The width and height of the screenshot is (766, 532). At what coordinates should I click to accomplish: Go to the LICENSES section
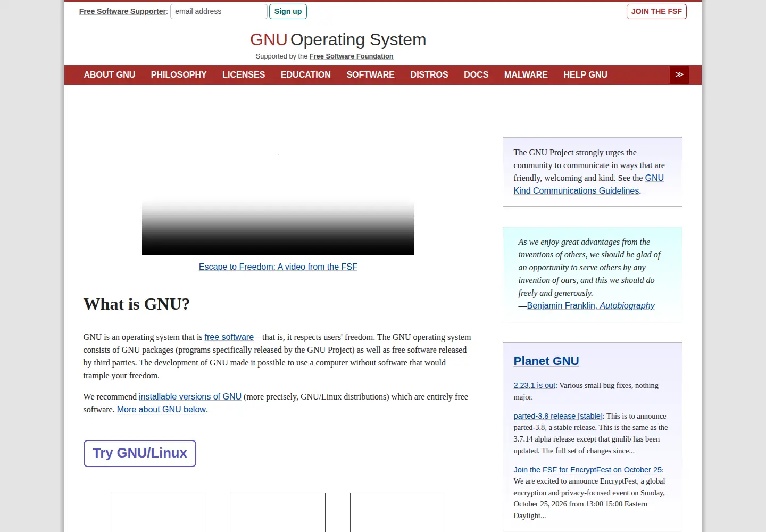(244, 75)
